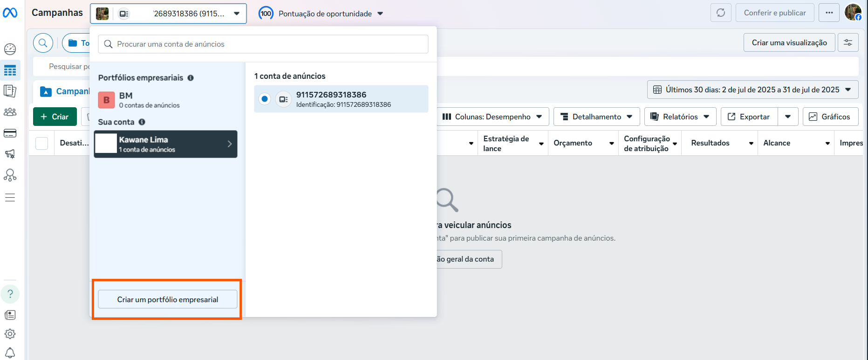The width and height of the screenshot is (868, 360).
Task: Open the billing card icon in sidebar
Action: pyautogui.click(x=10, y=133)
